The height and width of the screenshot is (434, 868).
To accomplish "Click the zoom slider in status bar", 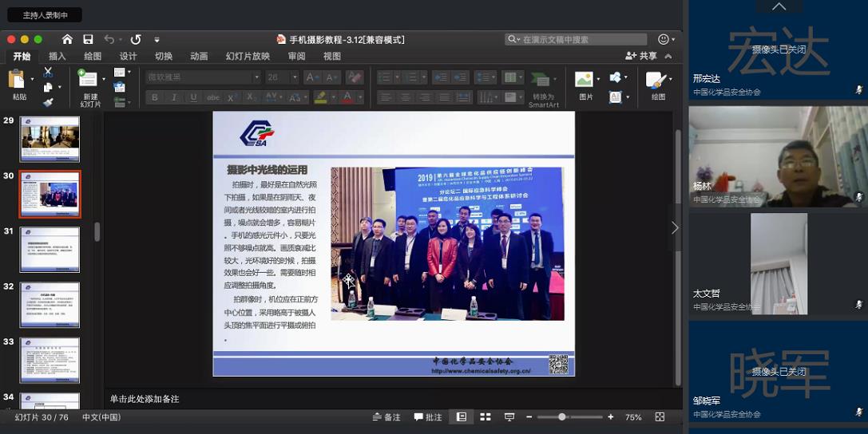I will [x=562, y=417].
